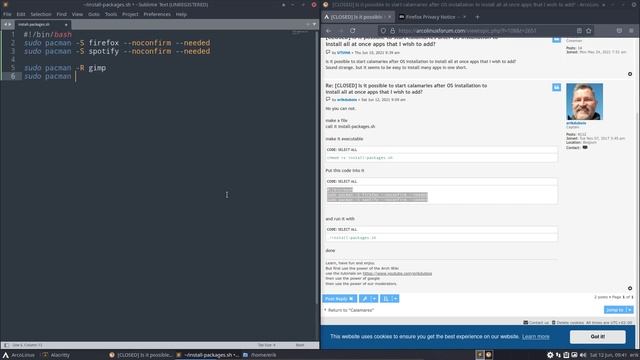Open the Jump to dropdown

618,310
